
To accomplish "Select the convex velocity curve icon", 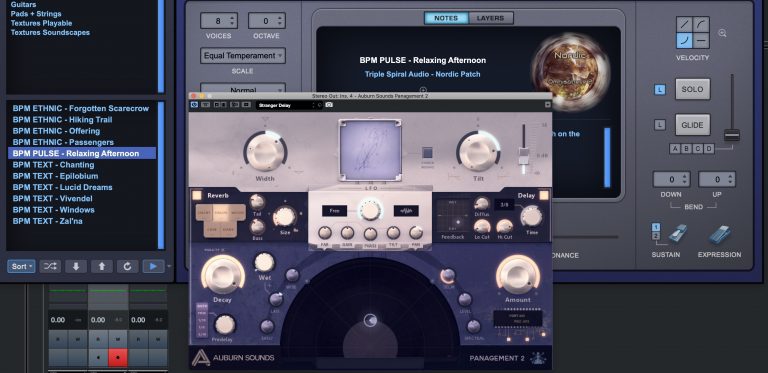I will tap(701, 24).
